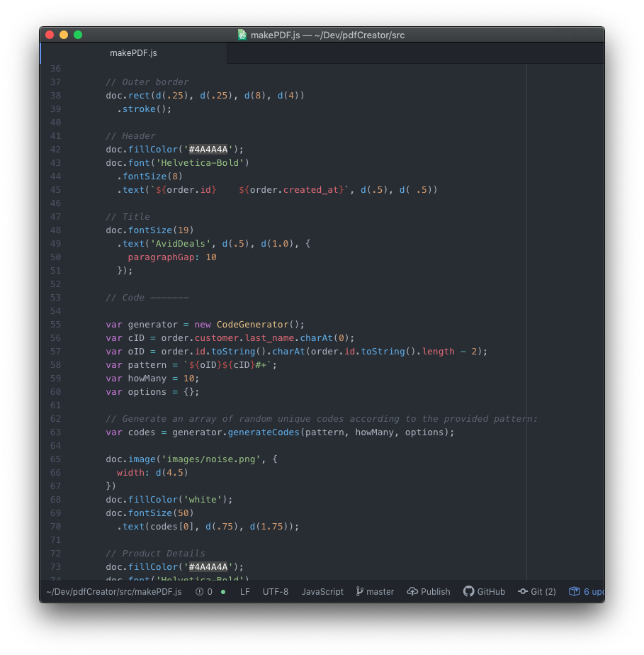Open the GitHub panel from status bar
The height and width of the screenshot is (655, 644).
[484, 591]
